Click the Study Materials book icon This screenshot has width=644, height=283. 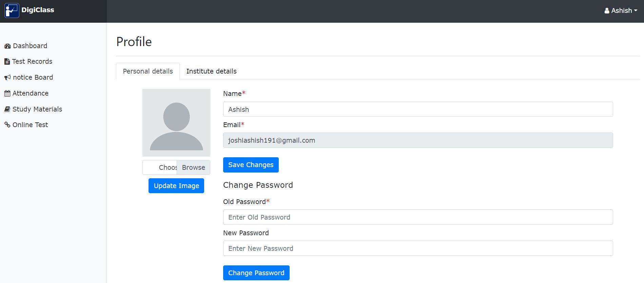click(x=7, y=109)
